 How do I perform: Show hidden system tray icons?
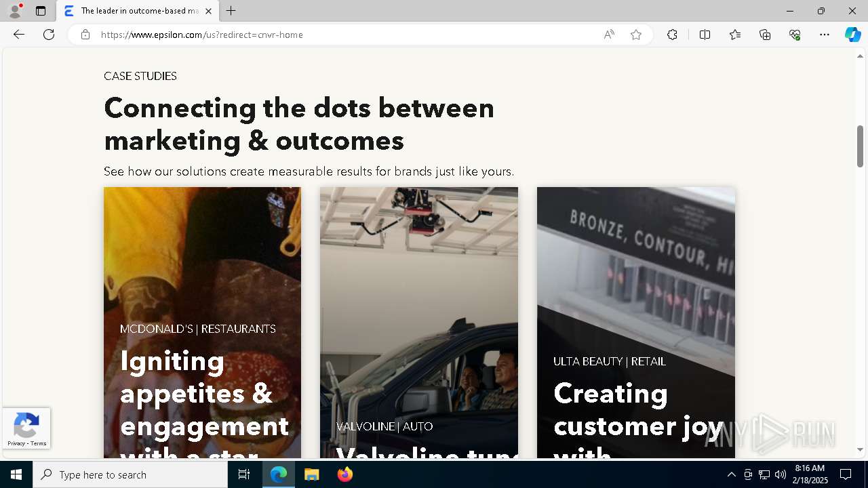point(731,474)
